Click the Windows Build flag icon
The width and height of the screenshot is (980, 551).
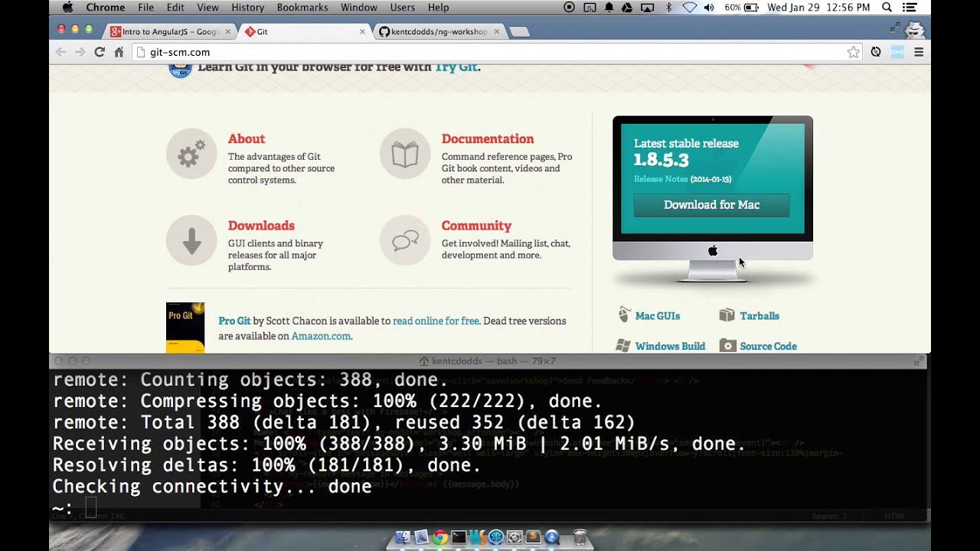point(623,346)
